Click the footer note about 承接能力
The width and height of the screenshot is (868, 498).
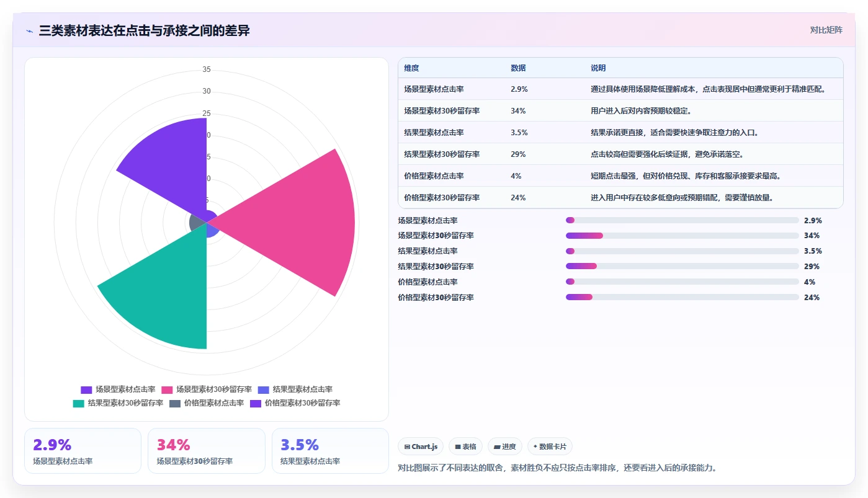click(x=557, y=468)
